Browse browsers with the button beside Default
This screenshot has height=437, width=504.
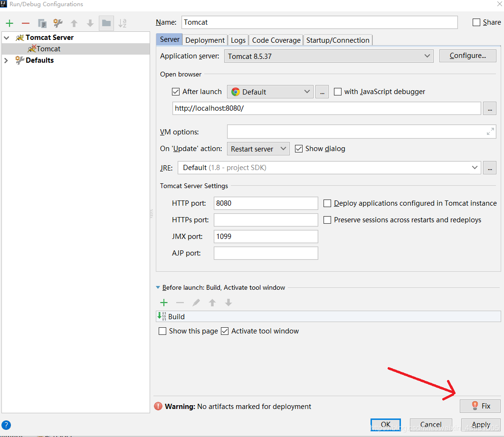322,92
